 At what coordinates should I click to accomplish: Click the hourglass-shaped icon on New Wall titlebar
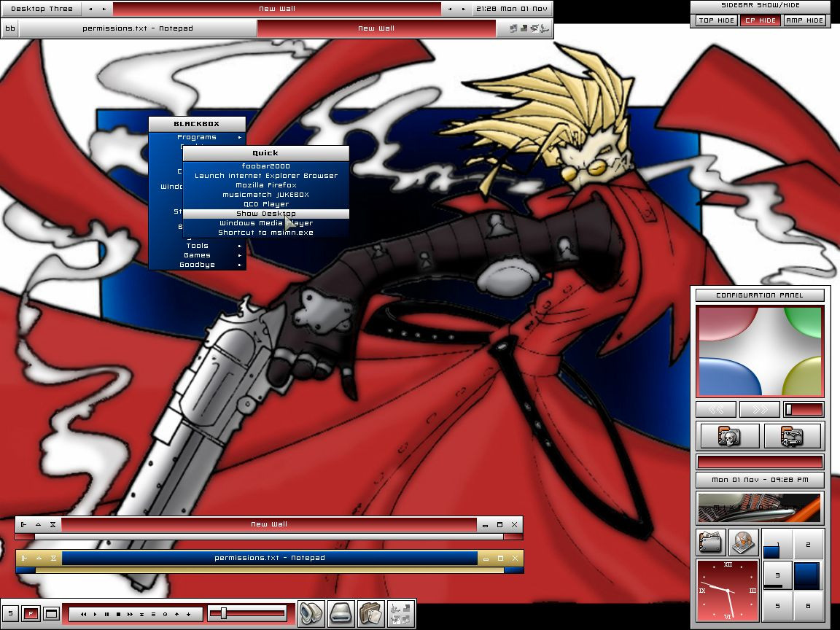53,524
